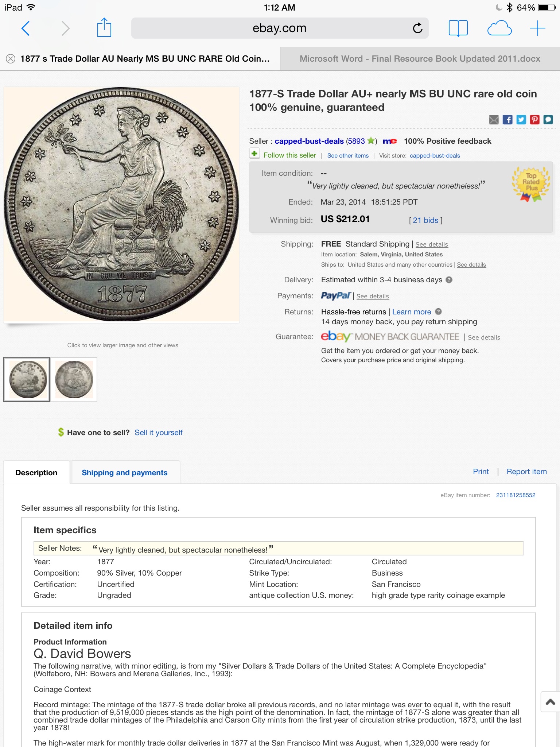Pin the listing on Pinterest
The width and height of the screenshot is (560, 747).
[x=534, y=120]
